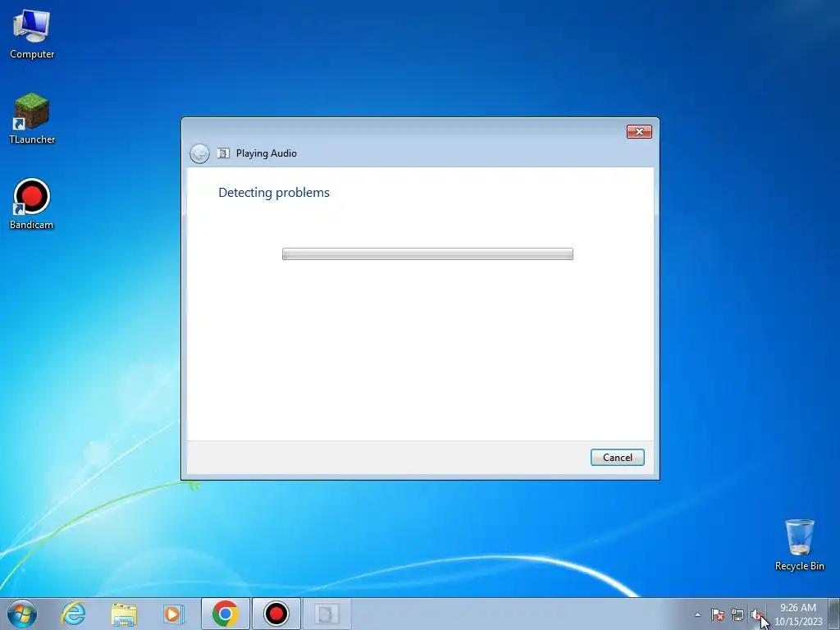840x630 pixels.
Task: Show hidden system tray icons
Action: pos(697,614)
